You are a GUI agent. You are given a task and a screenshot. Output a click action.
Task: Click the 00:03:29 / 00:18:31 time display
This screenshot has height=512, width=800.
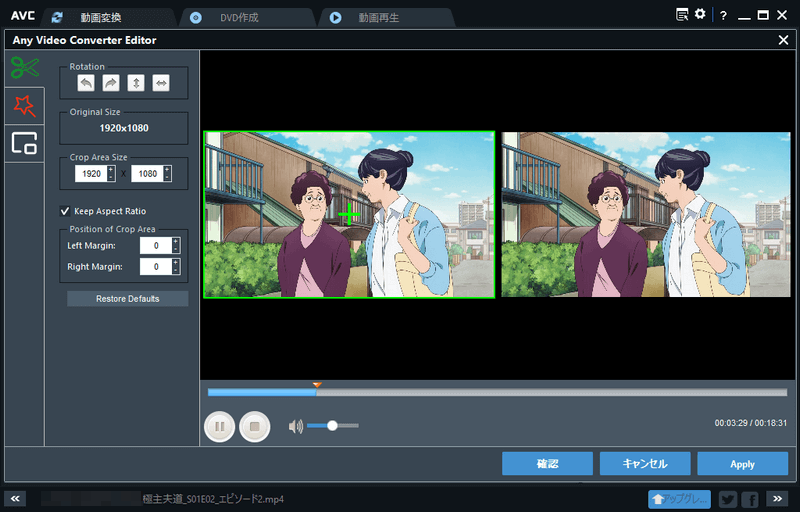[751, 423]
